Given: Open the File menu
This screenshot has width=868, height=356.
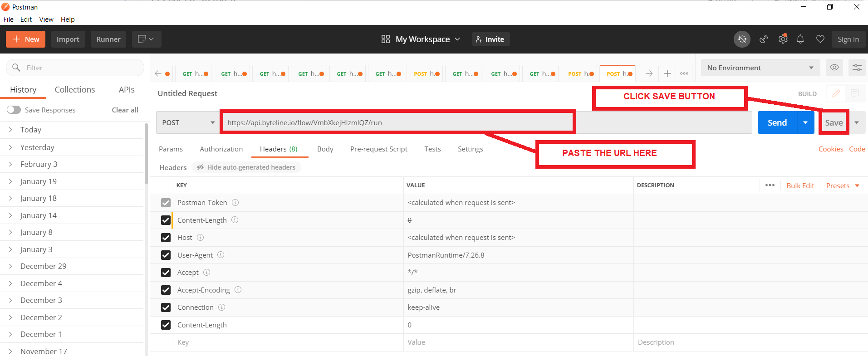Looking at the screenshot, I should [x=8, y=19].
